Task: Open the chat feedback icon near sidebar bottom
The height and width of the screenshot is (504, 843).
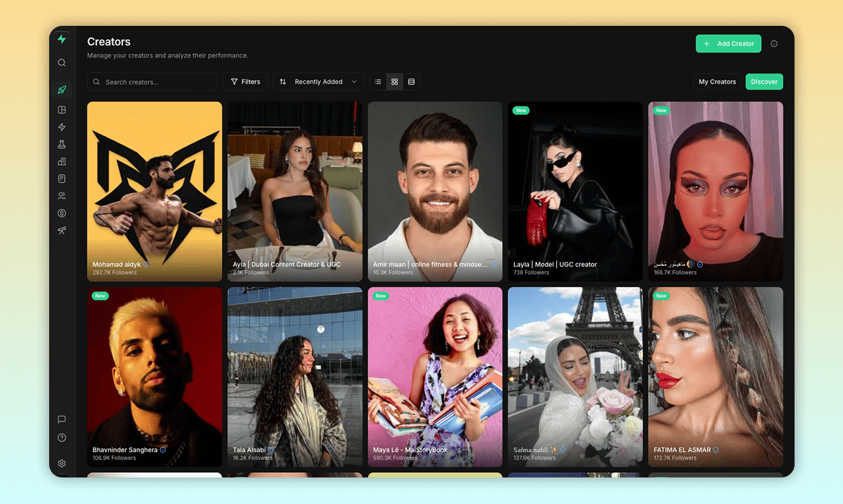Action: pos(62,419)
